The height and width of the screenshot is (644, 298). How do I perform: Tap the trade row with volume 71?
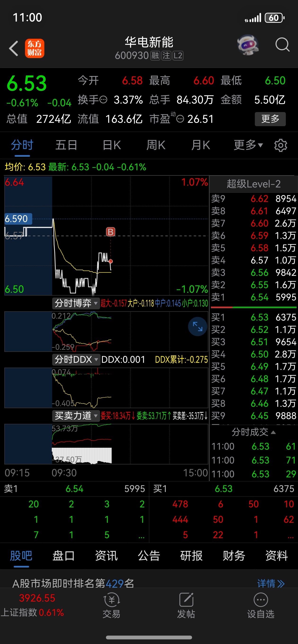click(254, 460)
